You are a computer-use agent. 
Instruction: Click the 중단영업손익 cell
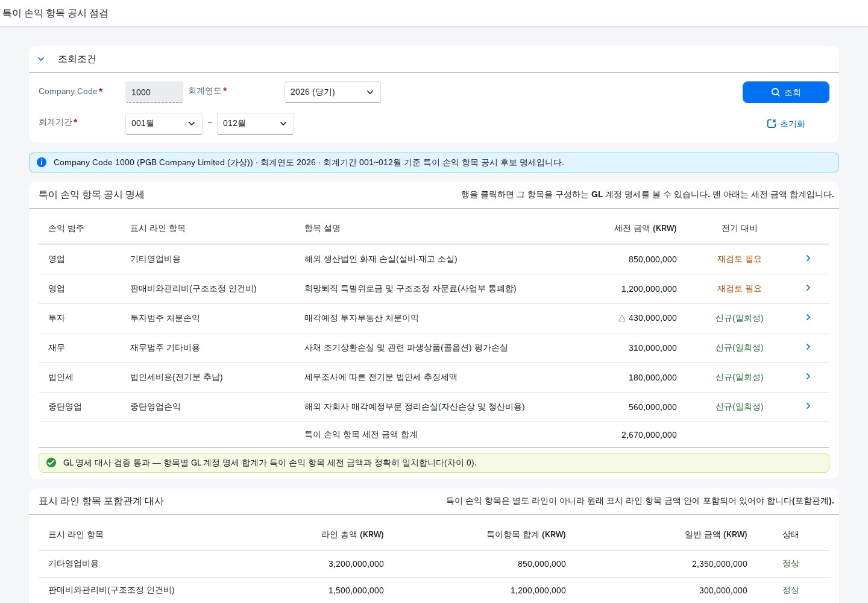click(156, 407)
